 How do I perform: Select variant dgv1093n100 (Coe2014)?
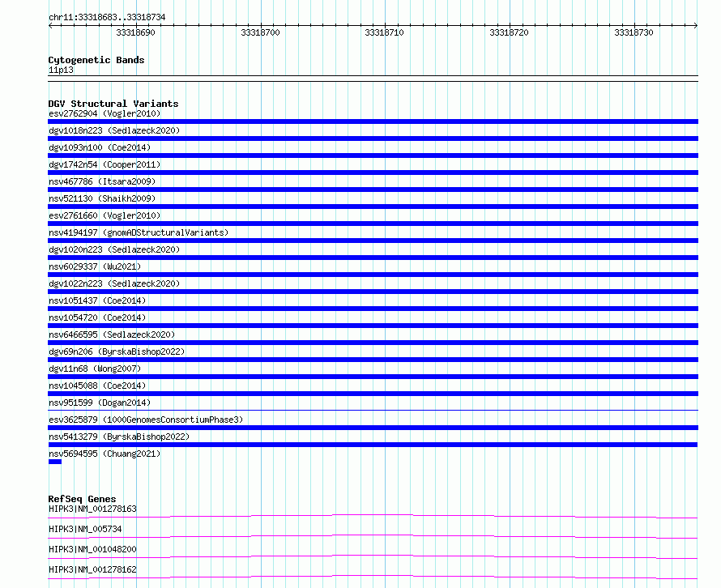[x=100, y=147]
